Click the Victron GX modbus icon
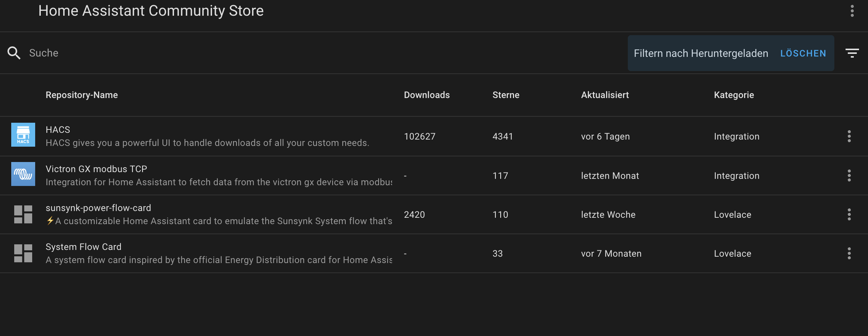Viewport: 868px width, 336px height. point(23,174)
